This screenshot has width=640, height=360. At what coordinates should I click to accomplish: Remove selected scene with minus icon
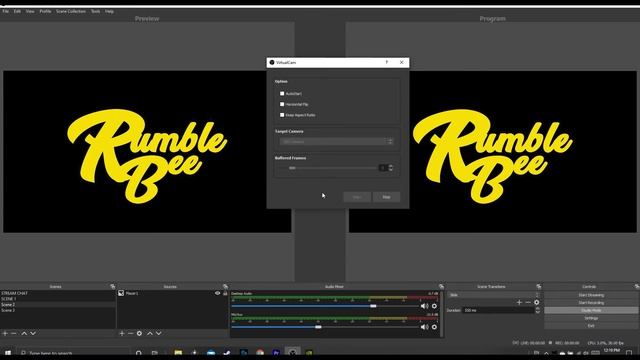point(14,333)
